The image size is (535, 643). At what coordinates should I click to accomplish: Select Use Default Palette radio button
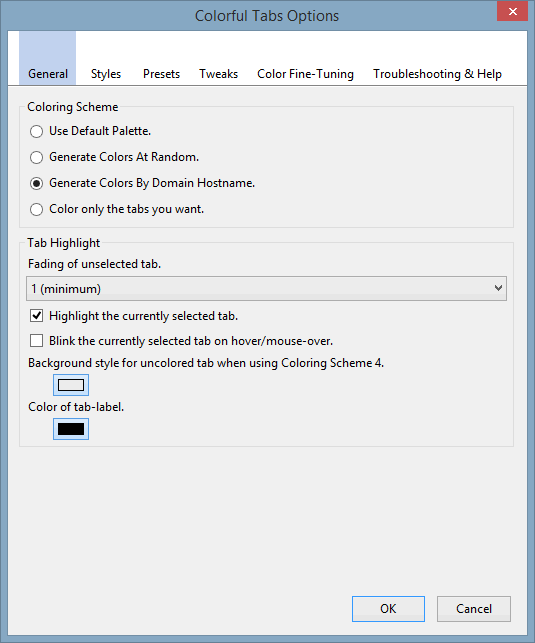click(36, 131)
